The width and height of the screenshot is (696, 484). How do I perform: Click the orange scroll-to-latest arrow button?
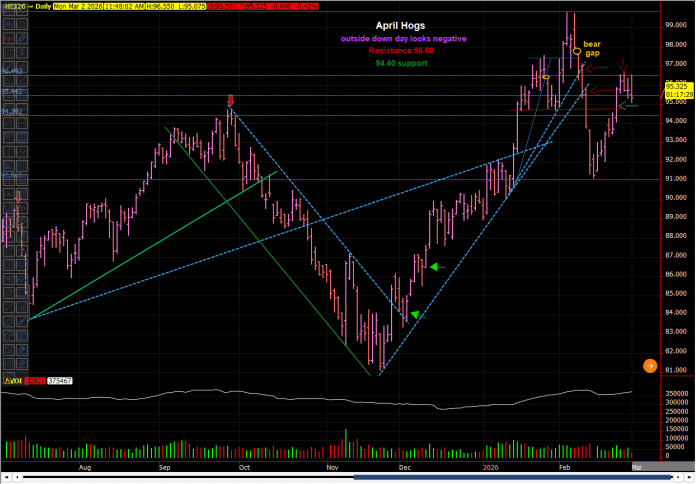650,367
